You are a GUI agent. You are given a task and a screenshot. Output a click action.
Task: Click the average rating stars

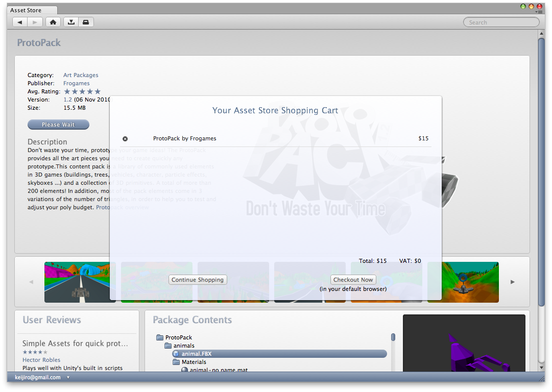tap(82, 91)
